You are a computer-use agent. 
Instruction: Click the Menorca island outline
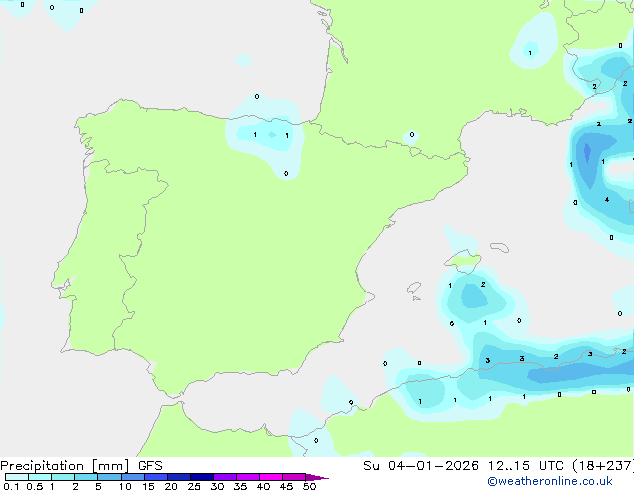click(x=499, y=247)
